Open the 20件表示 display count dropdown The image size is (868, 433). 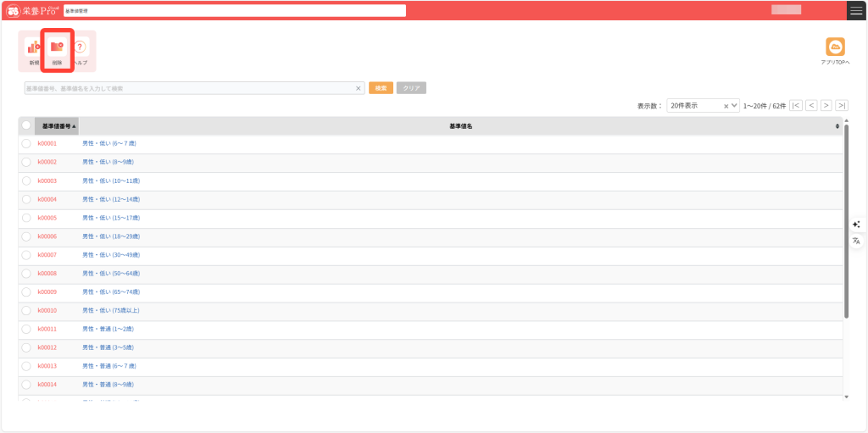pos(703,106)
